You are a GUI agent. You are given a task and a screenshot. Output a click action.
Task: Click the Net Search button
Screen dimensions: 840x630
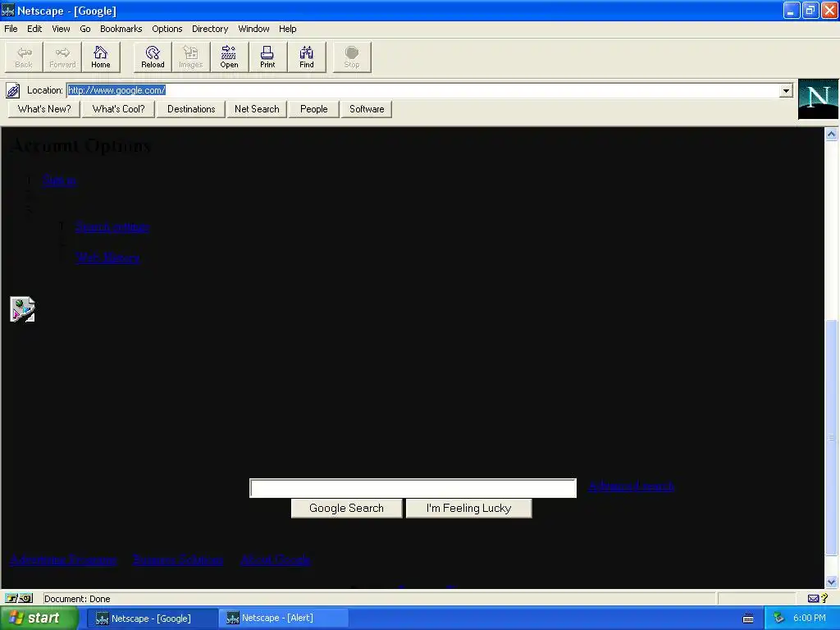click(257, 109)
